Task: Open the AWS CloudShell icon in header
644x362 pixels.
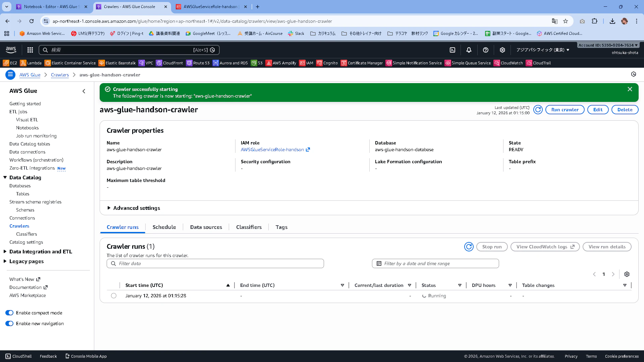Action: pyautogui.click(x=452, y=50)
